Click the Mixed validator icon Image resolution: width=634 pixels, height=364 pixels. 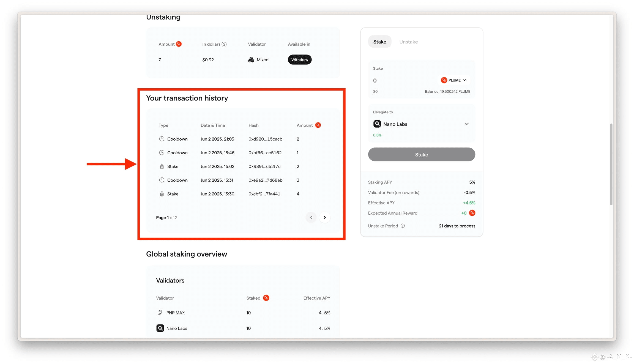(x=251, y=60)
